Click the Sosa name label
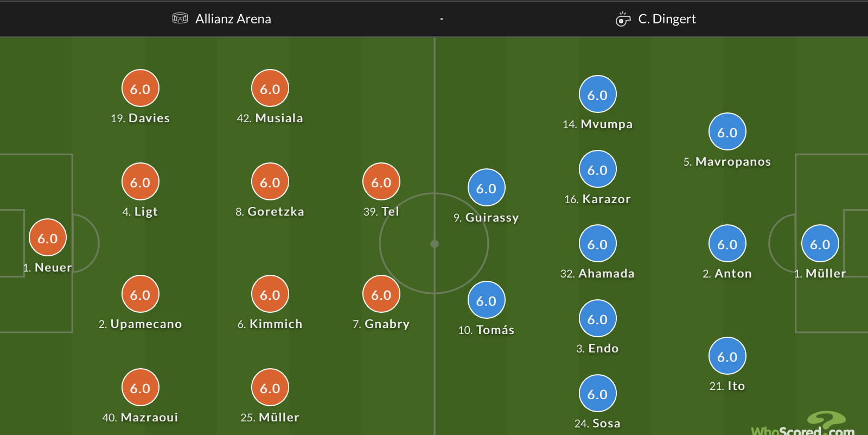The height and width of the screenshot is (435, 868). [x=606, y=424]
